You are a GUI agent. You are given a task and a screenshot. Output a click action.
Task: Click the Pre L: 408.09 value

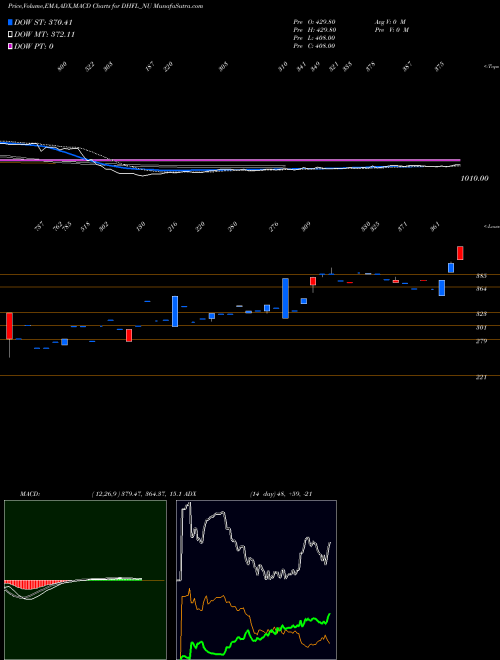pyautogui.click(x=314, y=37)
